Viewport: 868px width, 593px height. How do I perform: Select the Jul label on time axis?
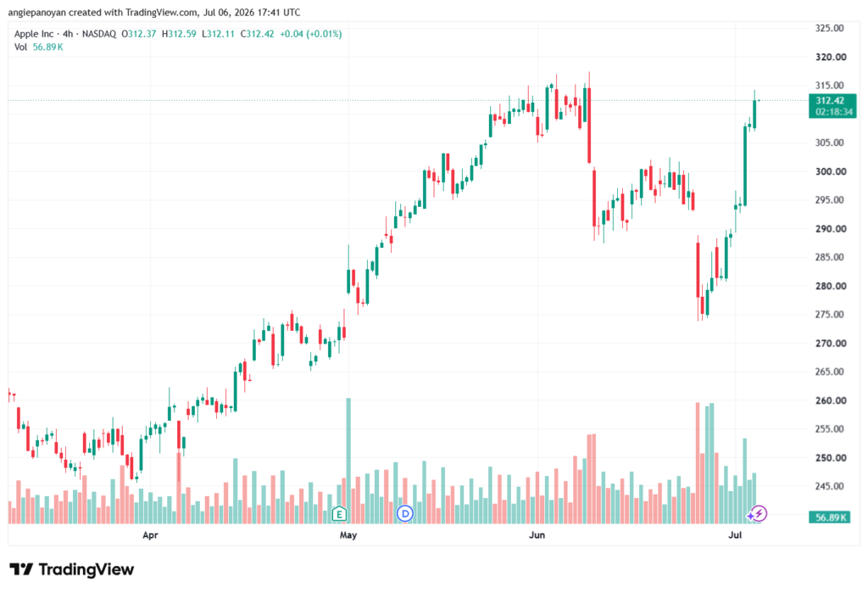(735, 534)
